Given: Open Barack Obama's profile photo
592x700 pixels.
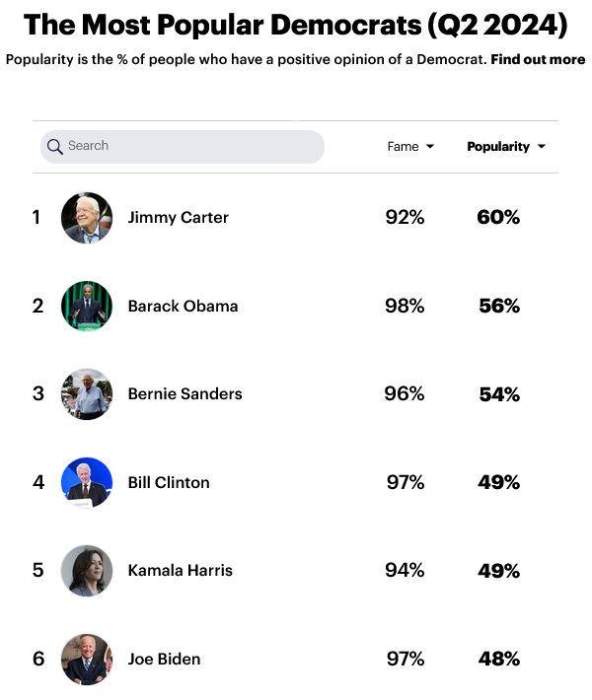Looking at the screenshot, I should [x=87, y=307].
